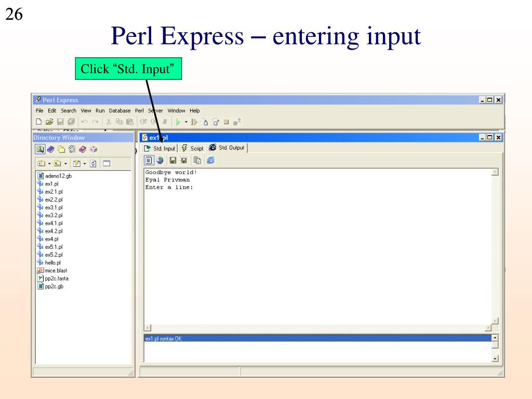Click the Indent lines icon
Viewport: 532px width, 399px height.
[143, 122]
